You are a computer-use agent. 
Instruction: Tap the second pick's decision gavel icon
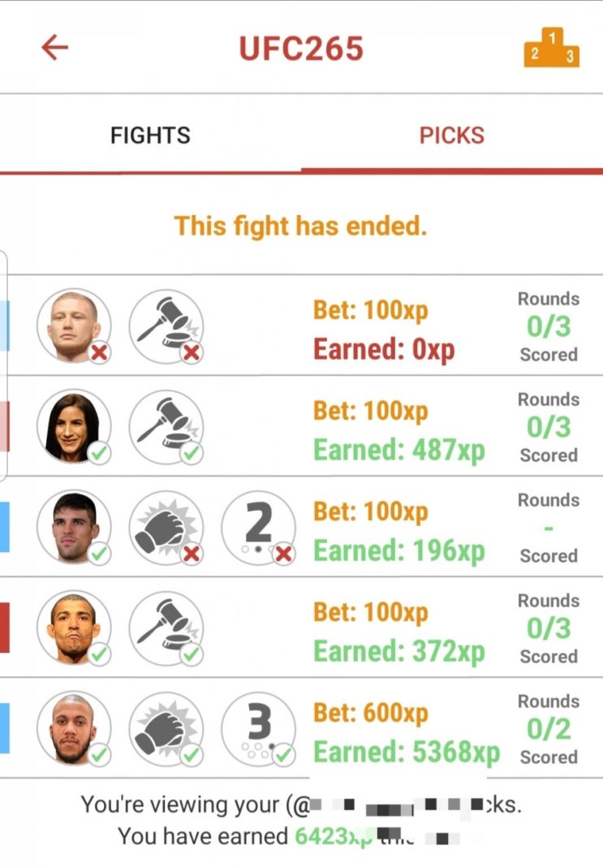click(x=166, y=427)
